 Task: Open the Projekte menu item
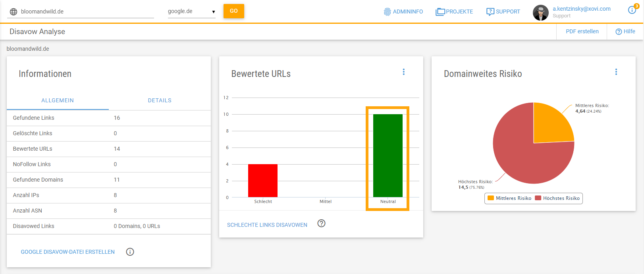click(x=459, y=12)
